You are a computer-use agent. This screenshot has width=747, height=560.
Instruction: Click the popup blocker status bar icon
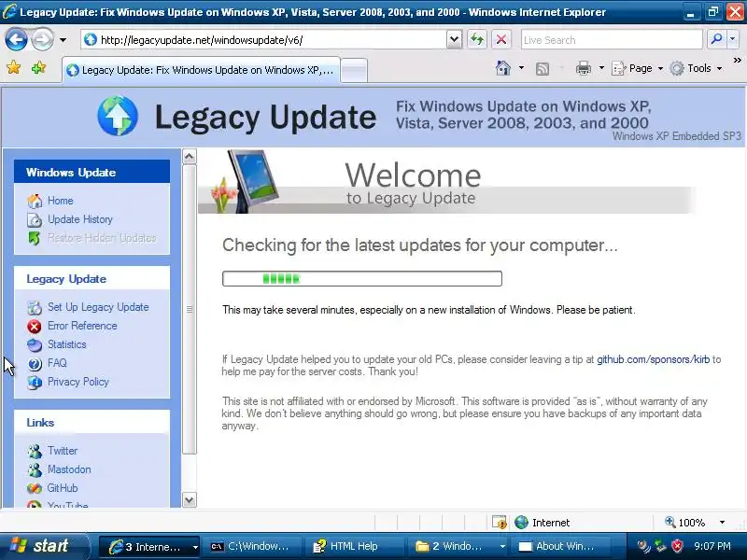tap(500, 523)
